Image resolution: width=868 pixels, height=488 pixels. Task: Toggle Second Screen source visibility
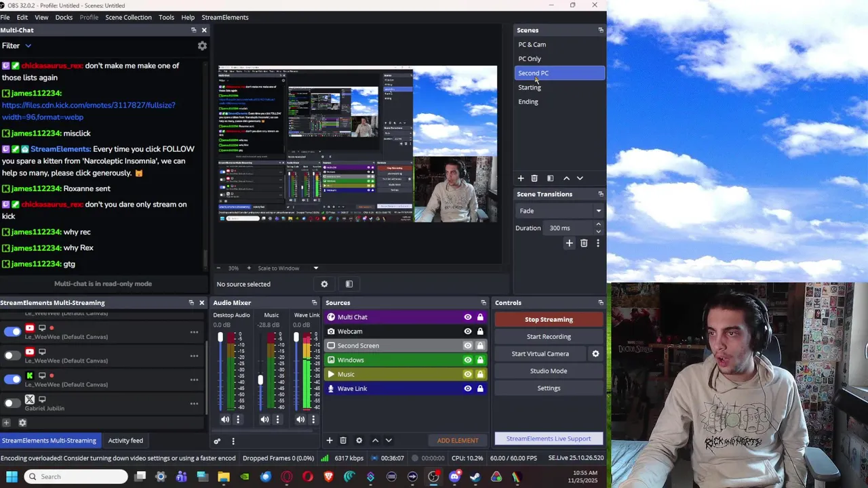click(x=468, y=346)
